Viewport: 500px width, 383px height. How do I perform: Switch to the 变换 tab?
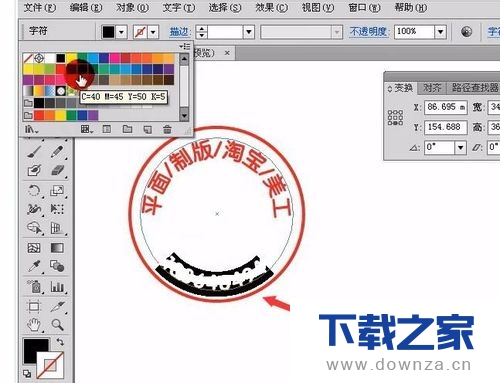(400, 88)
